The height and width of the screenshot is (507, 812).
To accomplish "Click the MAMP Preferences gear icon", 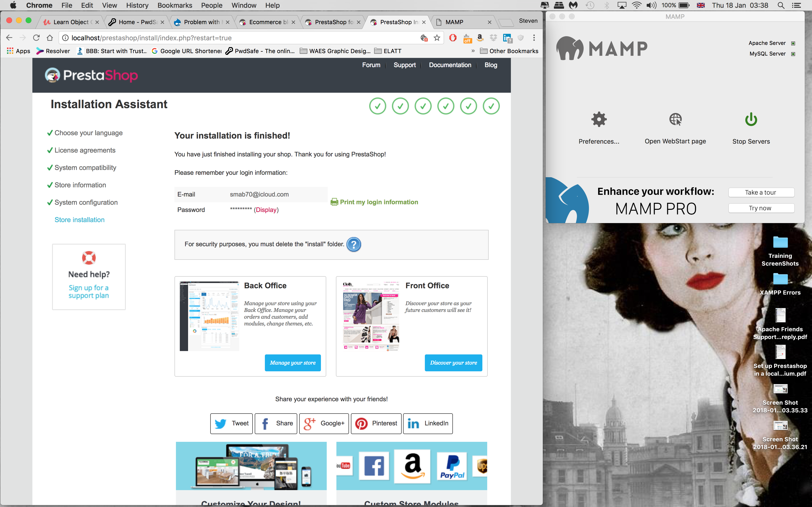I will [599, 119].
